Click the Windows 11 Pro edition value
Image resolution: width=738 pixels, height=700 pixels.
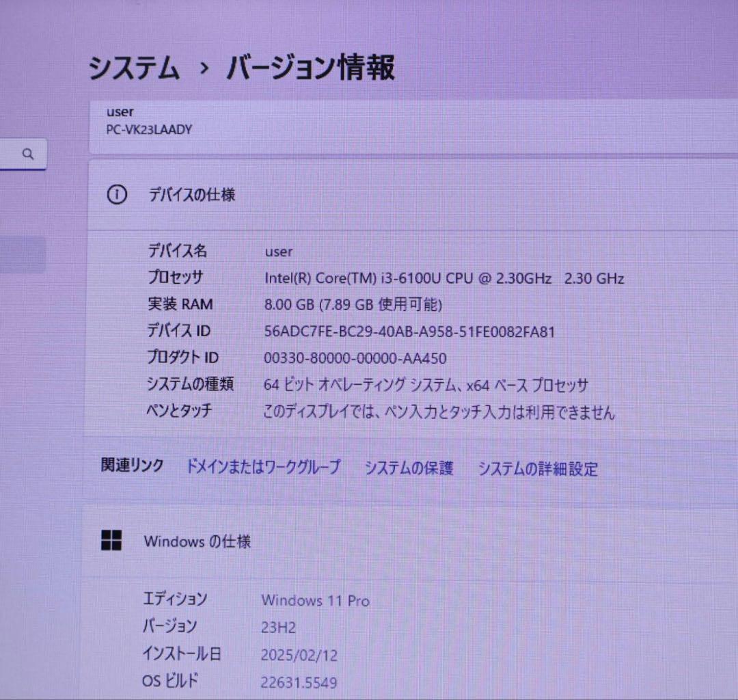click(315, 600)
